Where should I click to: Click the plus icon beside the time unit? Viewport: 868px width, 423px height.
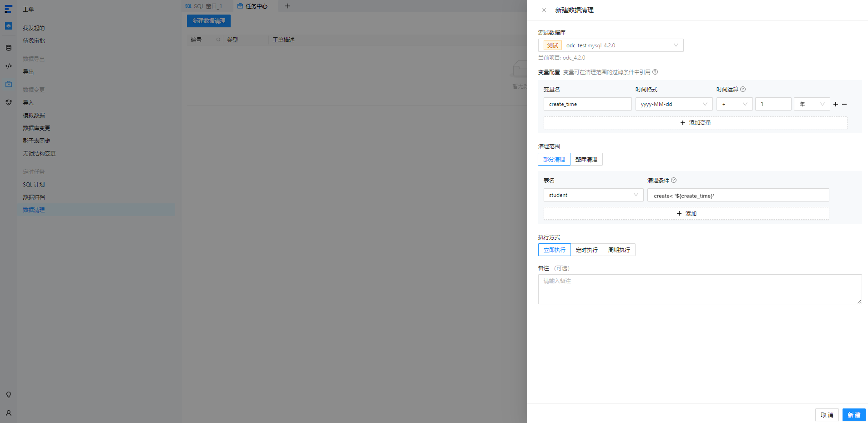pos(836,104)
